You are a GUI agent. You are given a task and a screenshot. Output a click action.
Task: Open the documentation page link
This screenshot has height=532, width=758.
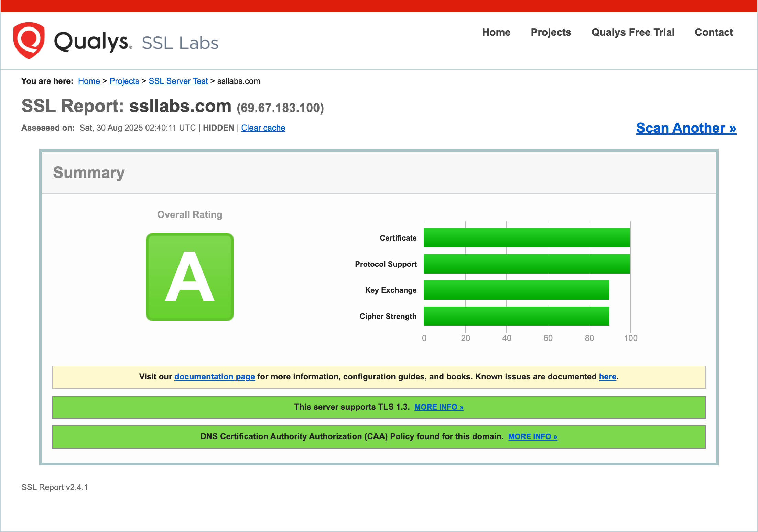point(215,377)
